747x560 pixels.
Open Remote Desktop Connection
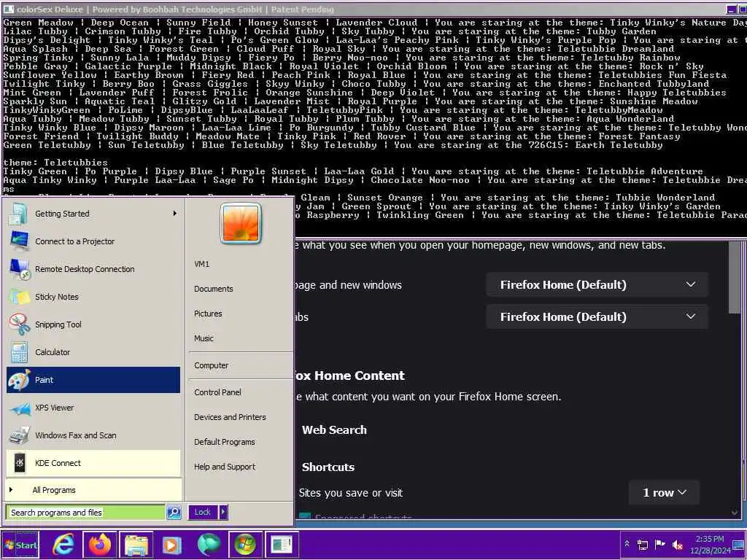pos(93,269)
